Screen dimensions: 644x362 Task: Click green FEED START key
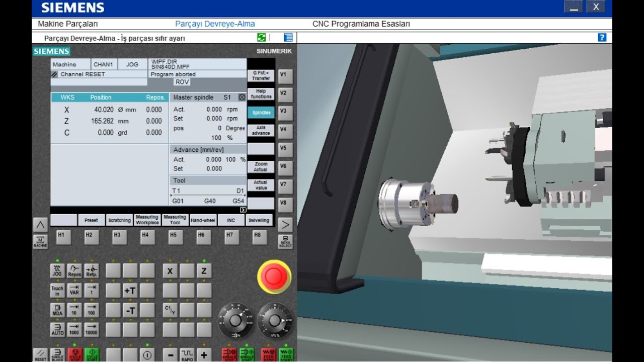click(286, 355)
